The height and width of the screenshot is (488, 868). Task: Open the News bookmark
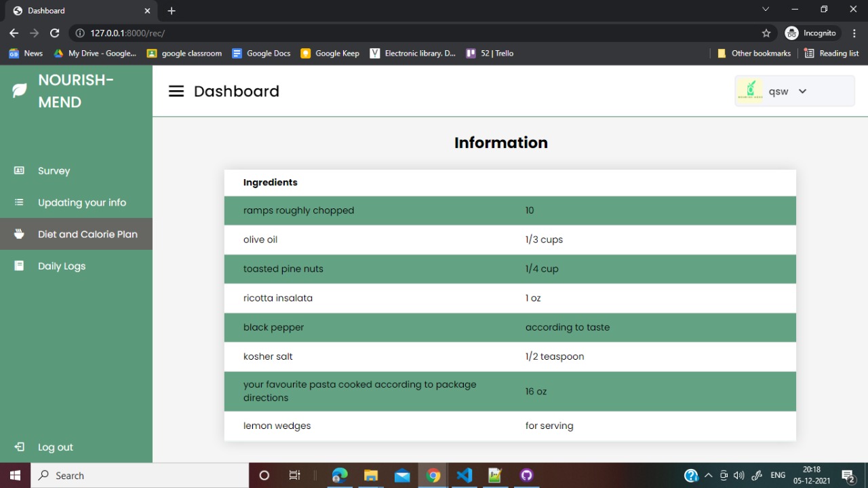tap(26, 53)
